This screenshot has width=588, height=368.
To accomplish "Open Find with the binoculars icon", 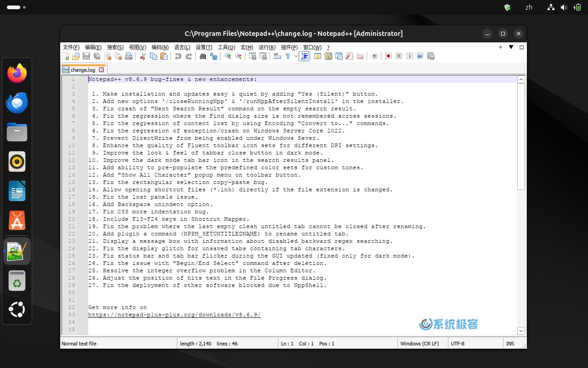I will tap(203, 56).
